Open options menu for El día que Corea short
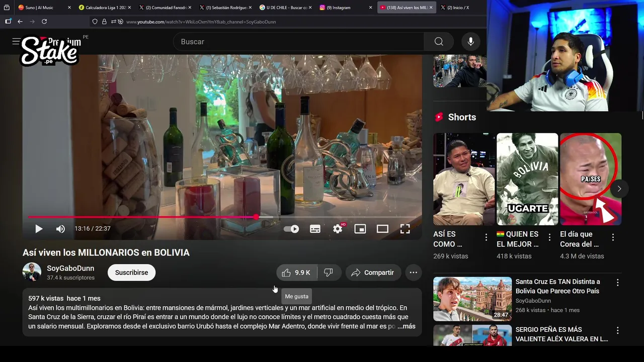 point(613,237)
